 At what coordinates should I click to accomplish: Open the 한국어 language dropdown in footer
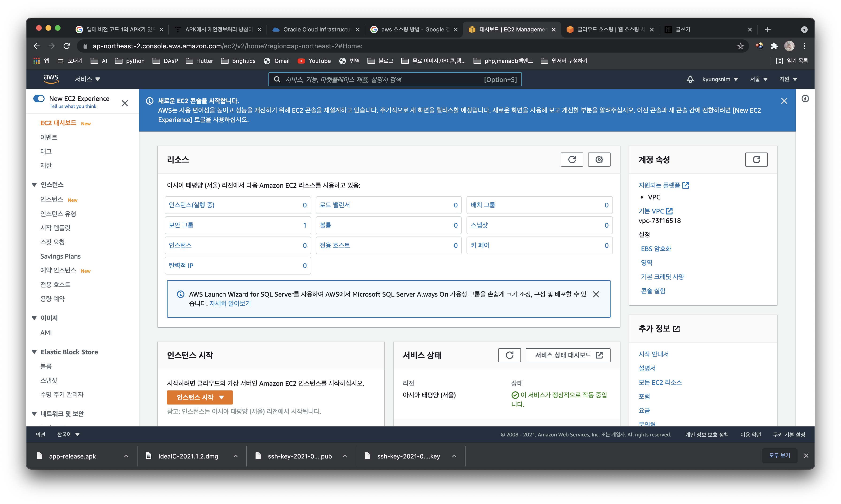68,434
